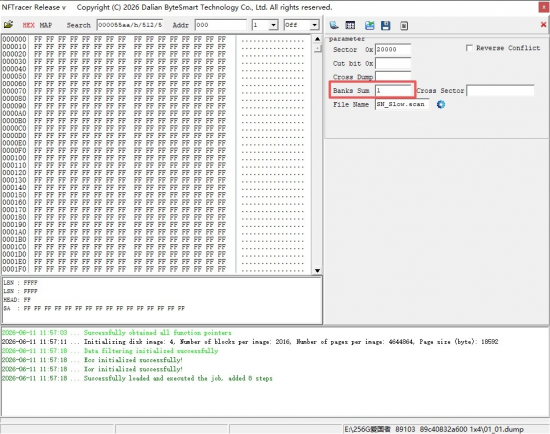Click the hex view scroll up arrow
The width and height of the screenshot is (550, 434).
click(x=317, y=39)
